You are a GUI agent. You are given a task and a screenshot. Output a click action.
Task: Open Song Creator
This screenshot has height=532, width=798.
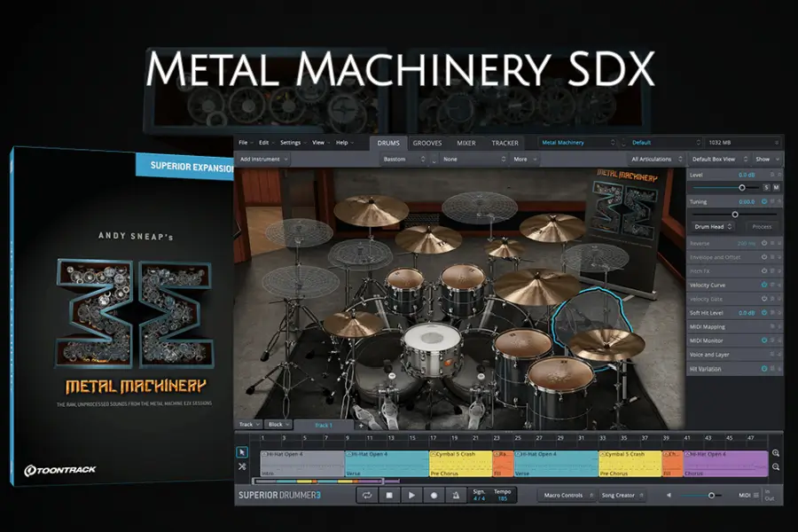point(622,495)
